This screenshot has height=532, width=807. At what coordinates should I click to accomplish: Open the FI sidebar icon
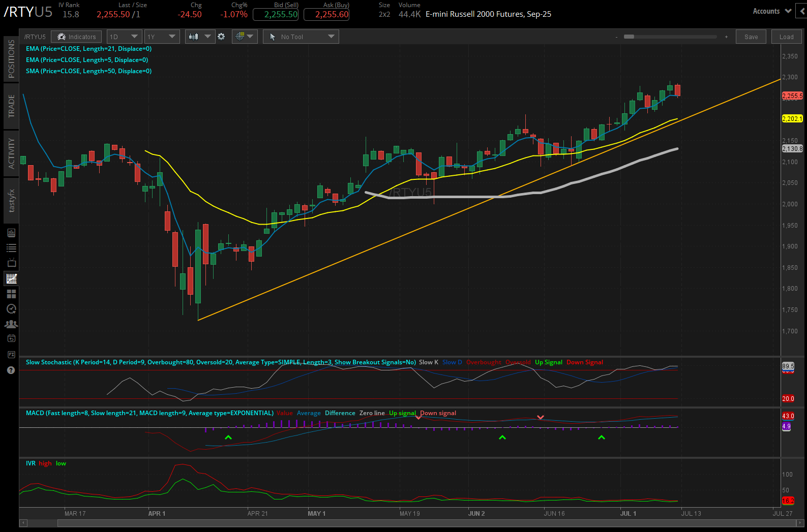[11, 354]
